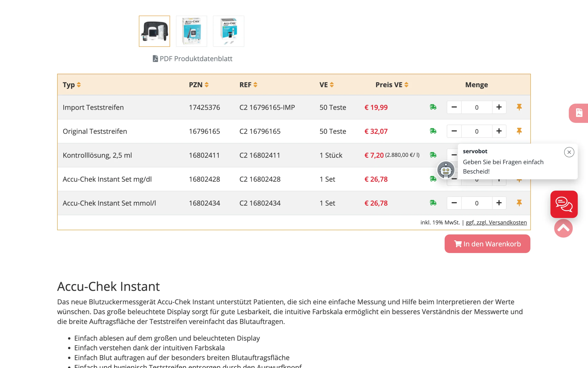Select the second Accu-Chek box thumbnail
Image resolution: width=588 pixels, height=368 pixels.
tap(192, 31)
